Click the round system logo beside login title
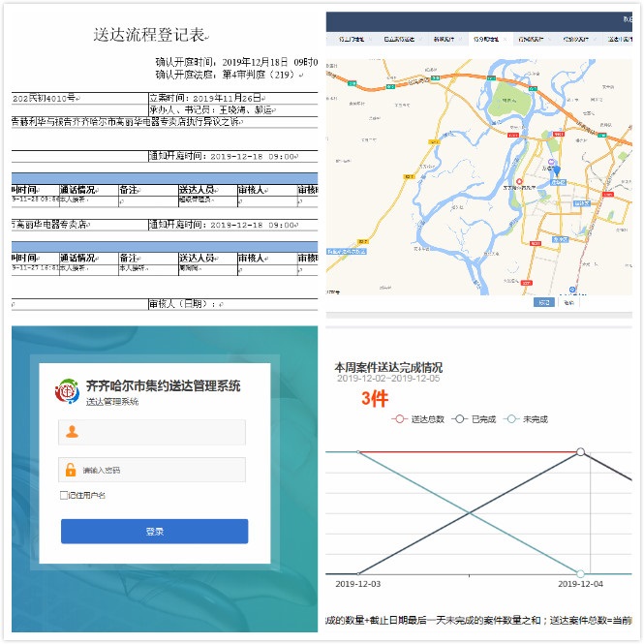The width and height of the screenshot is (644, 644). pos(67,391)
